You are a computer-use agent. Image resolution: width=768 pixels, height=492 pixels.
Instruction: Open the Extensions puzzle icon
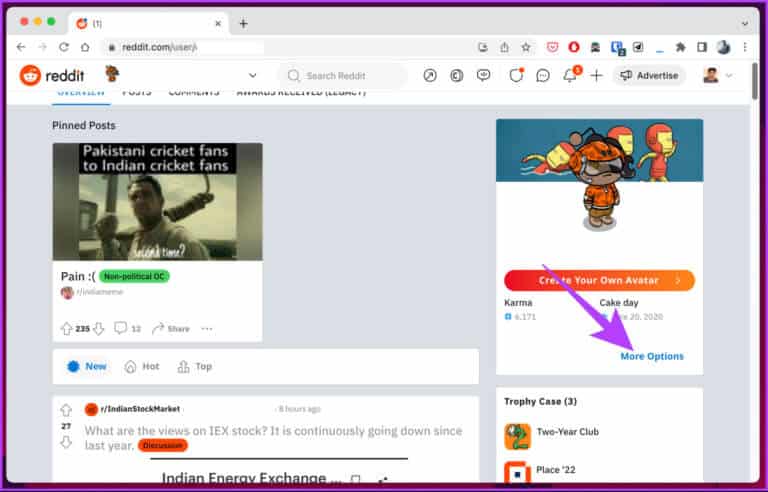(x=680, y=47)
